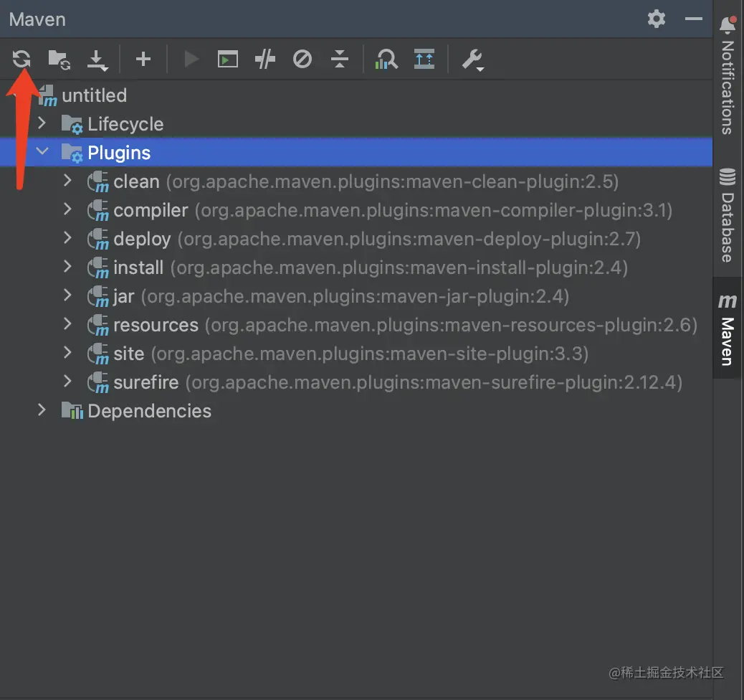The image size is (744, 700).
Task: Collapse the Plugins node
Action: pos(42,151)
